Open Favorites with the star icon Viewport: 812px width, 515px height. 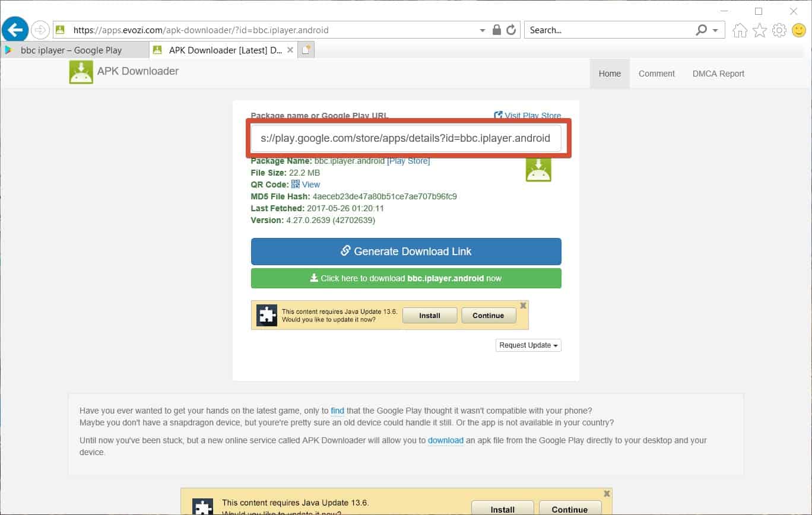[x=760, y=30]
